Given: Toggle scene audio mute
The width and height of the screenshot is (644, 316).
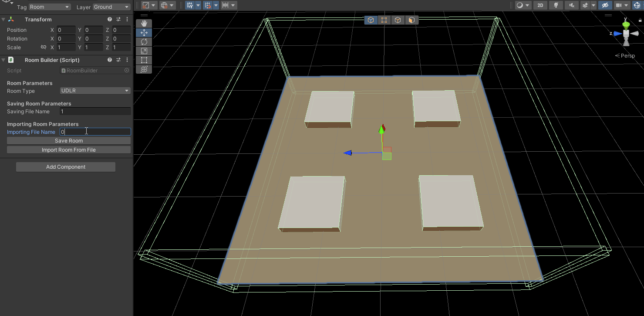Looking at the screenshot, I should pyautogui.click(x=571, y=5).
